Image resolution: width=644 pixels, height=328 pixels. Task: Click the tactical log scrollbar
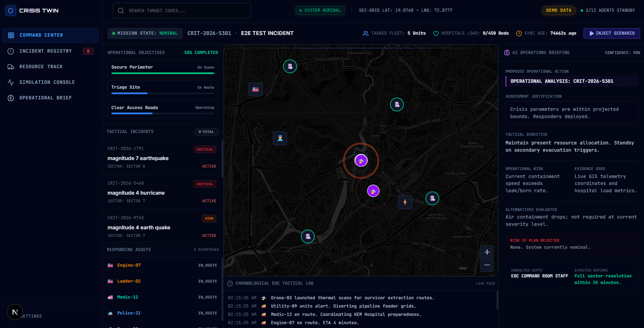pos(497,300)
